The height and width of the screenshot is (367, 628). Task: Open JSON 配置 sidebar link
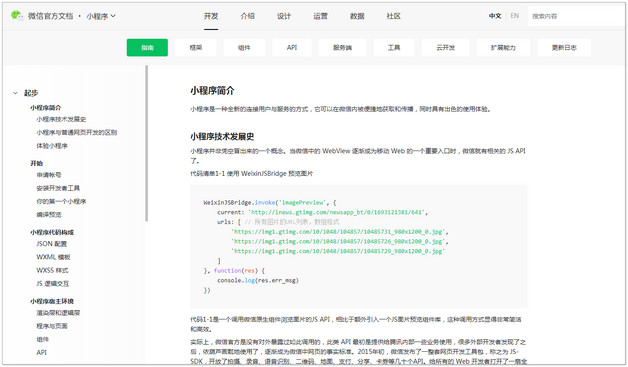(x=52, y=244)
